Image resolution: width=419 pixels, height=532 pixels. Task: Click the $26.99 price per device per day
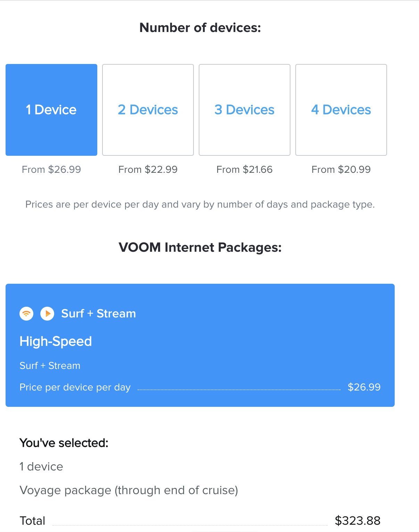coord(364,387)
